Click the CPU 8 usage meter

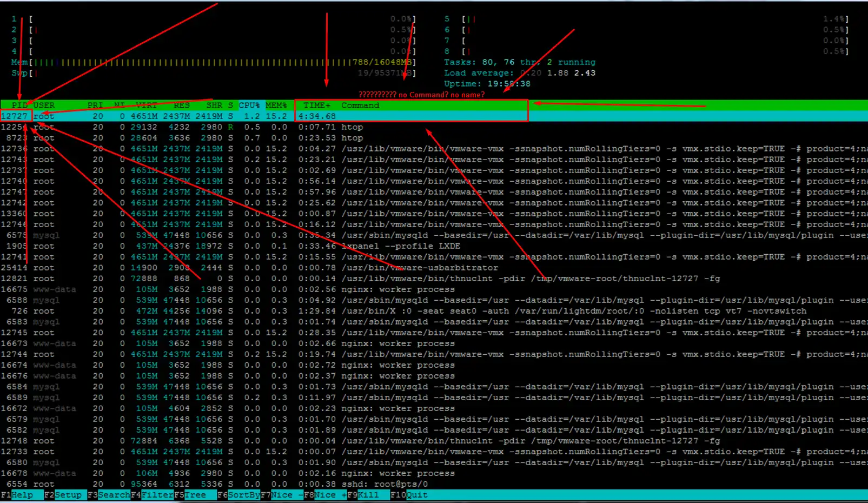coord(647,51)
